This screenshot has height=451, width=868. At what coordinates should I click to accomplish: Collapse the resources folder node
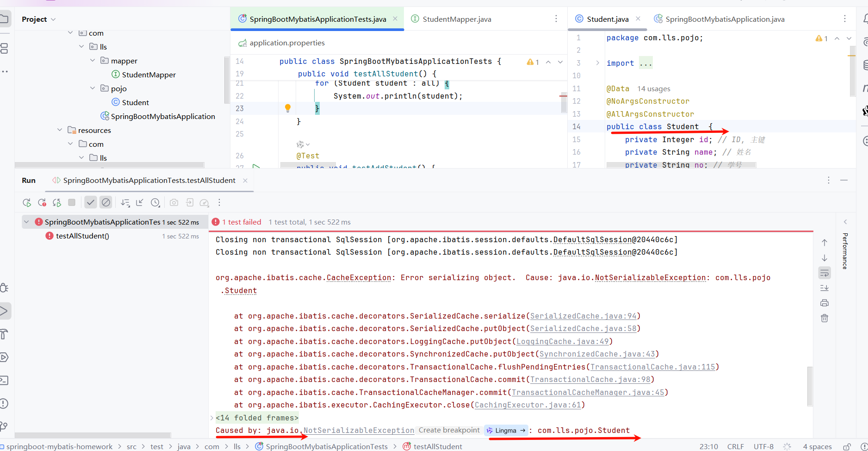pos(60,130)
